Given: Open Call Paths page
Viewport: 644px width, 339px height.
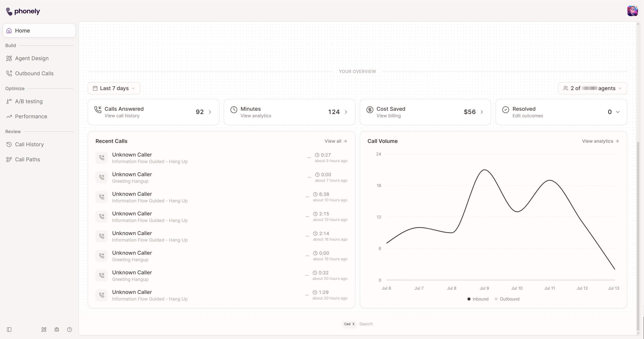Looking at the screenshot, I should (x=39, y=159).
